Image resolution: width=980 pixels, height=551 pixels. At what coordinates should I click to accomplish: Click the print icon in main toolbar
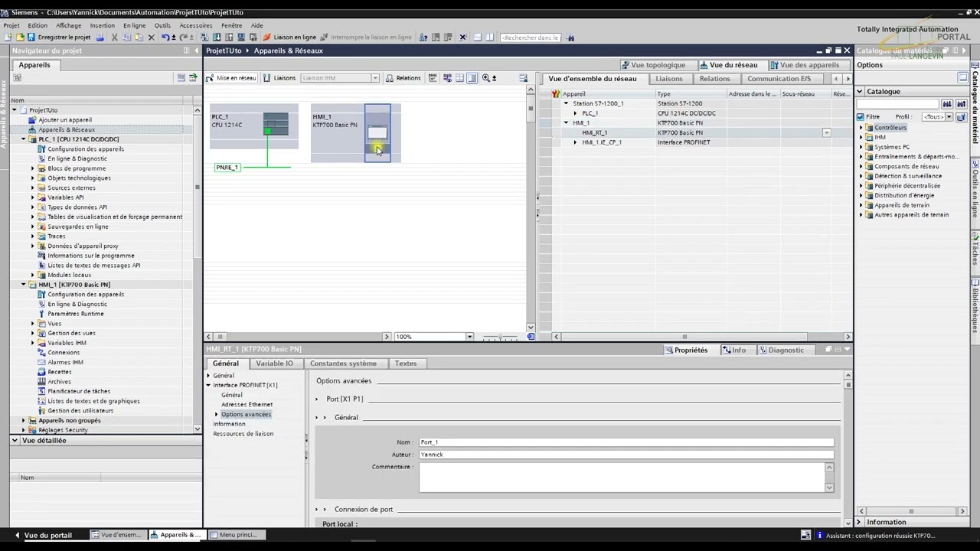[100, 37]
